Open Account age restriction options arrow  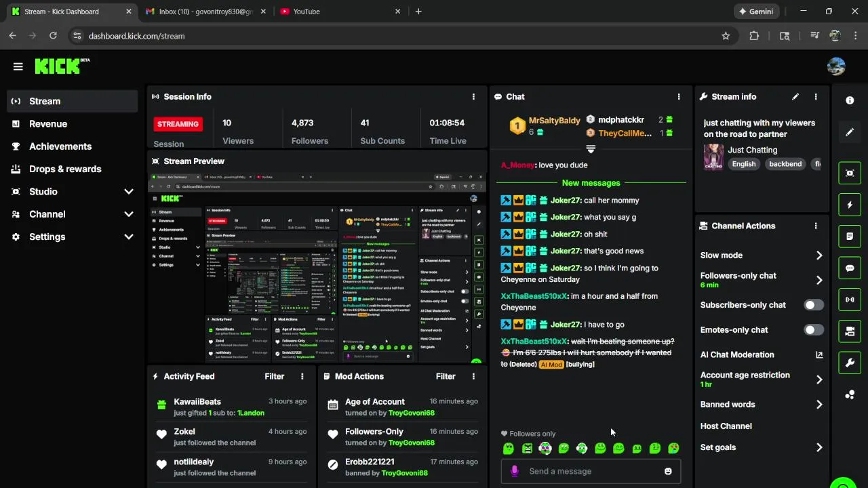[x=819, y=380]
